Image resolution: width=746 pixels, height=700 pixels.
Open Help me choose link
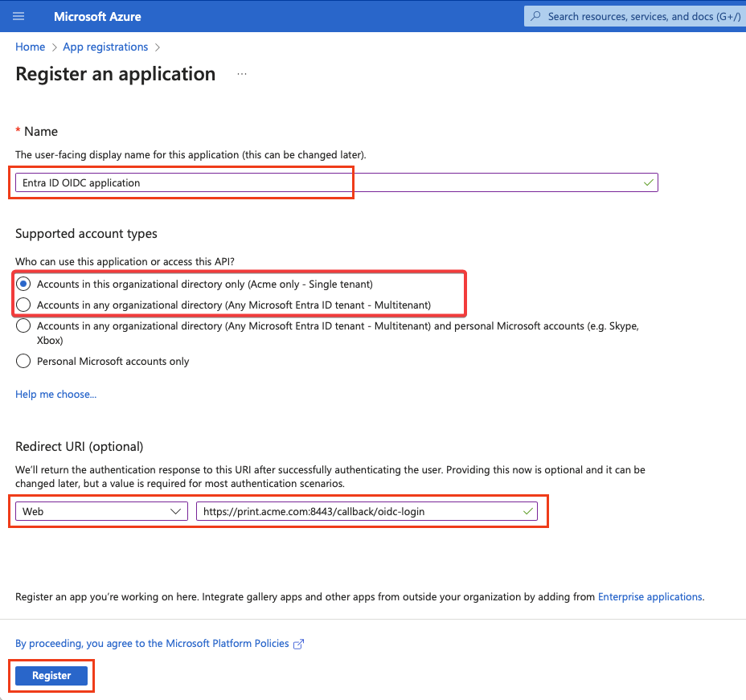coord(55,395)
